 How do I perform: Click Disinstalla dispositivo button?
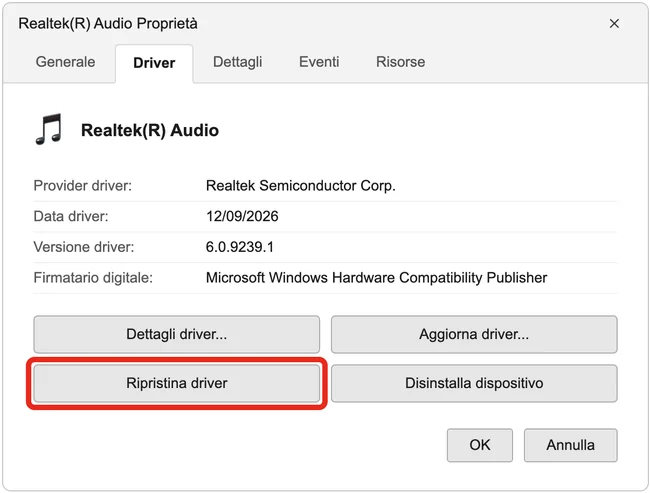[474, 383]
